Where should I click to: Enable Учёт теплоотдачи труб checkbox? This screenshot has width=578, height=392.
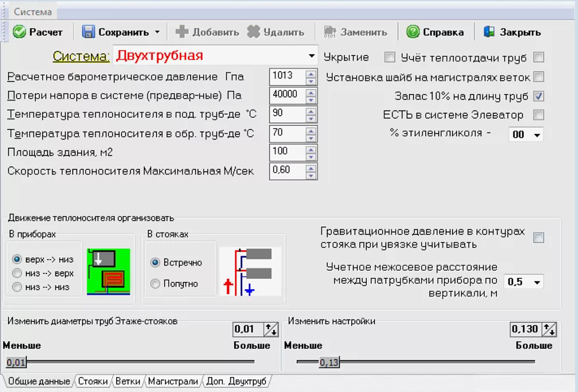pos(538,57)
